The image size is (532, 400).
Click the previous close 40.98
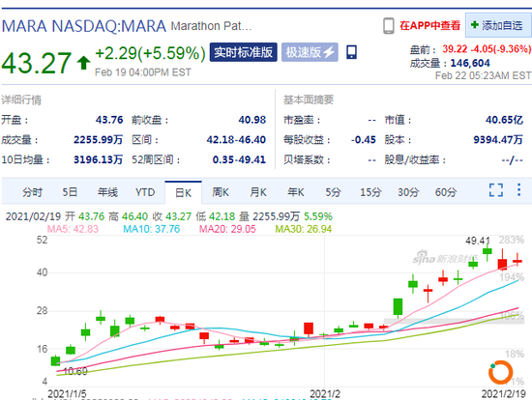[x=252, y=120]
